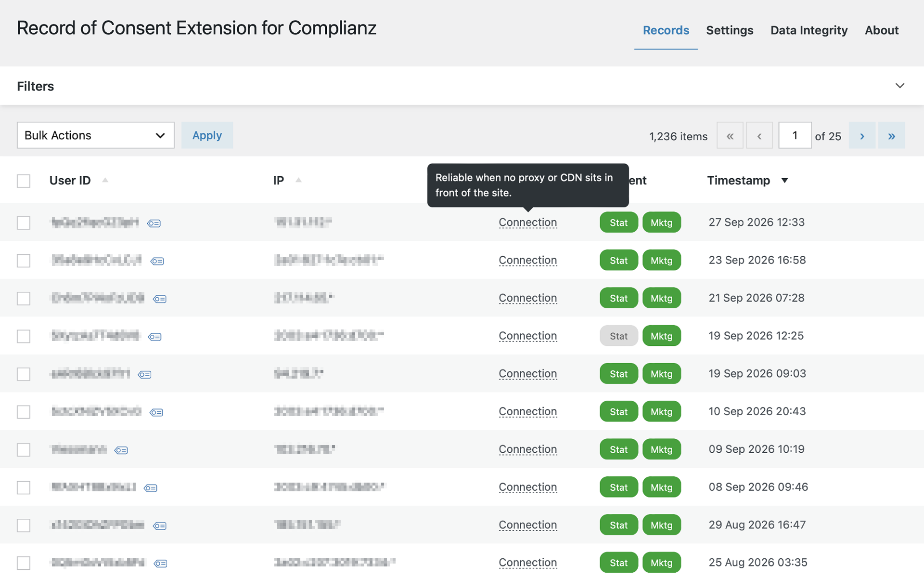Go to the next page arrow
The image size is (924, 578).
[862, 135]
